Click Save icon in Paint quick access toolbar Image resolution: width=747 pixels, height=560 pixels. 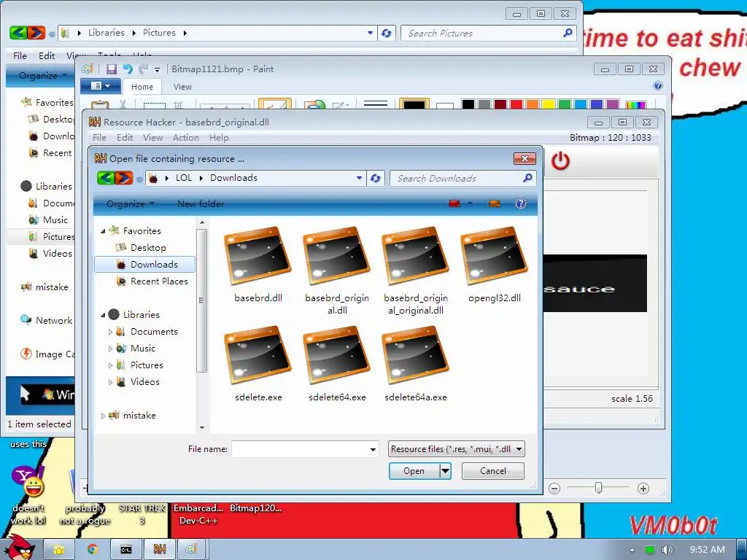(x=112, y=69)
